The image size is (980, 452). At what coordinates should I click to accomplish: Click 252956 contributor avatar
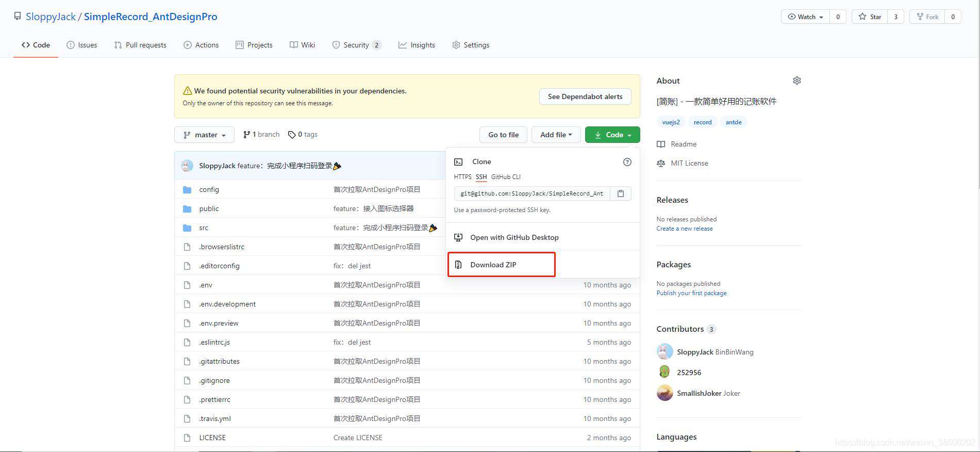[665, 372]
